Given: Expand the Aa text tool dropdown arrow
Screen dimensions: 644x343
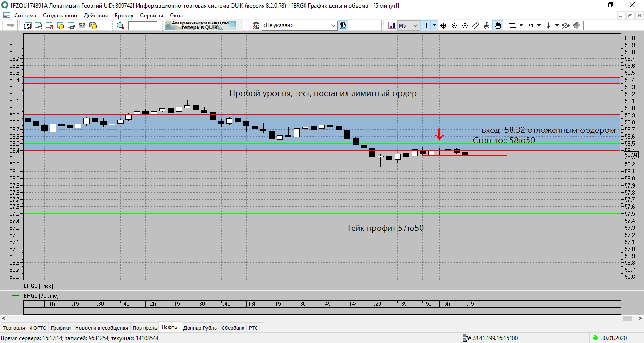Looking at the screenshot, I should tap(539, 25).
